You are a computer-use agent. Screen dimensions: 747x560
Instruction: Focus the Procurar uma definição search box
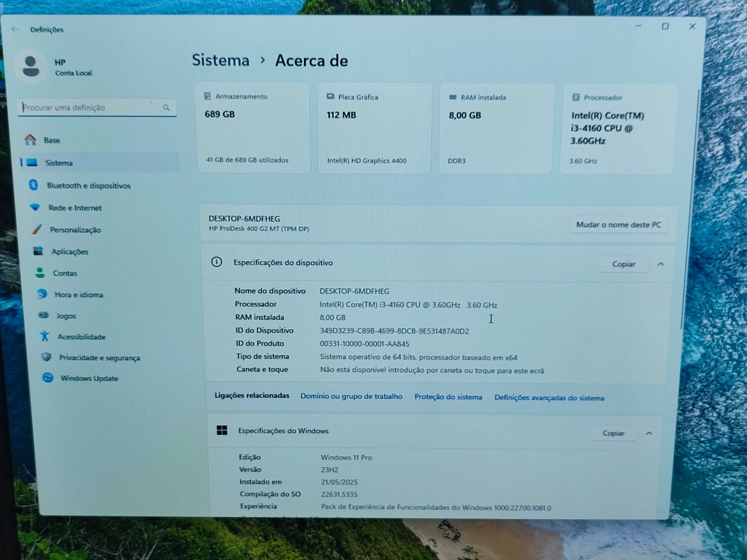(97, 108)
